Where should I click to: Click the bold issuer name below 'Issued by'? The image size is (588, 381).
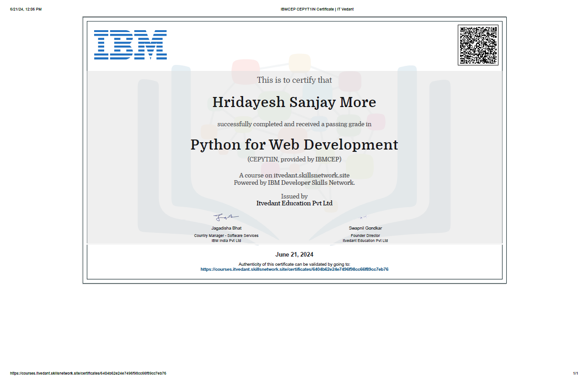(x=294, y=203)
